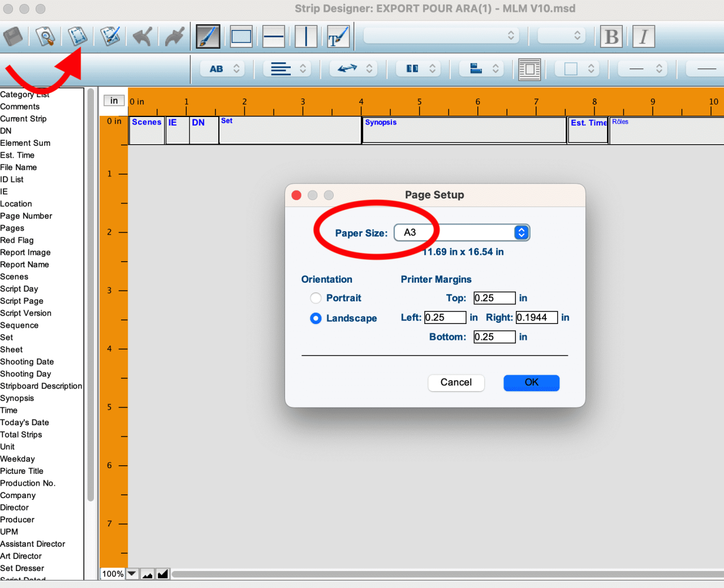Image resolution: width=724 pixels, height=588 pixels.
Task: Select Synopsis in the field list
Action: point(17,398)
